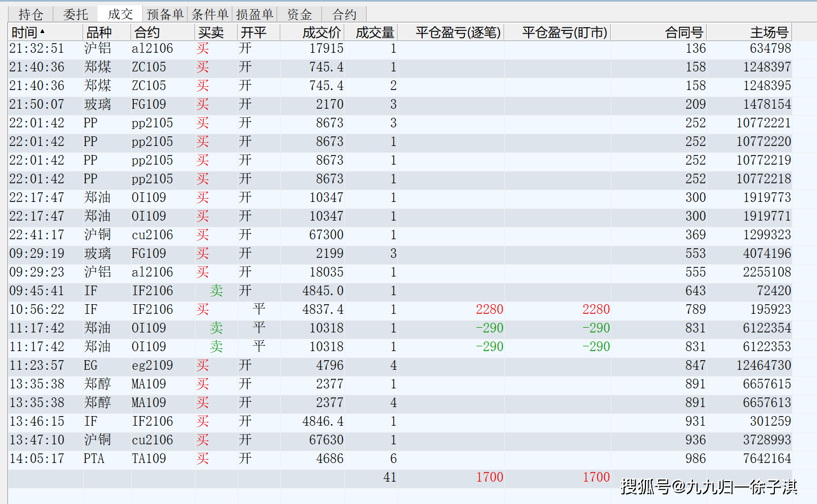817x504 pixels.
Task: Click total volume 41 in summary row
Action: (x=390, y=477)
